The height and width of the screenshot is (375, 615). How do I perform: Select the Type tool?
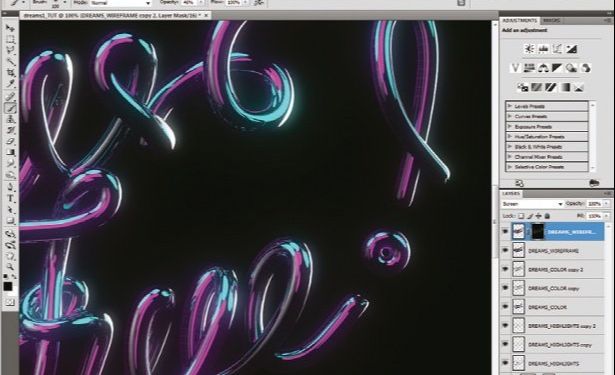click(10, 199)
